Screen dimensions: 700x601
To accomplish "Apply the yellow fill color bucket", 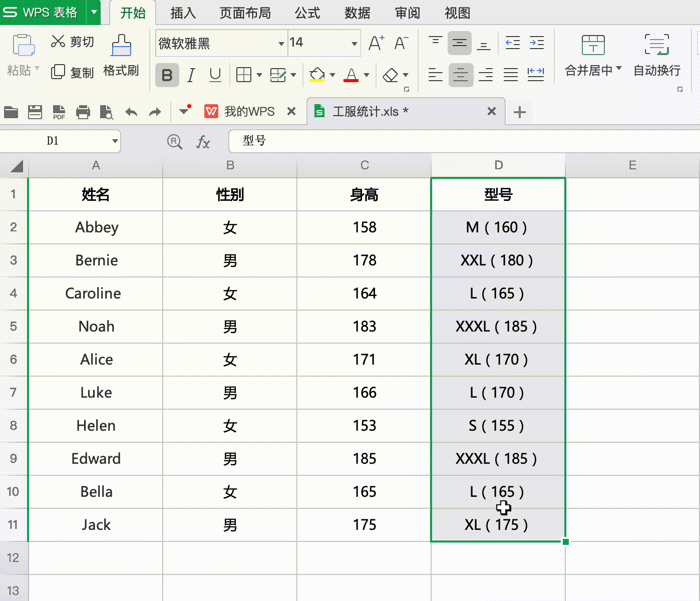I will point(317,75).
